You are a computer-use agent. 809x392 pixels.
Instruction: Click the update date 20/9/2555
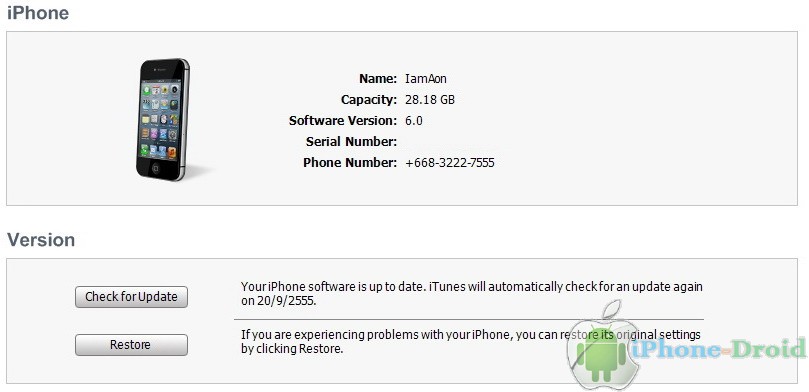tap(285, 301)
